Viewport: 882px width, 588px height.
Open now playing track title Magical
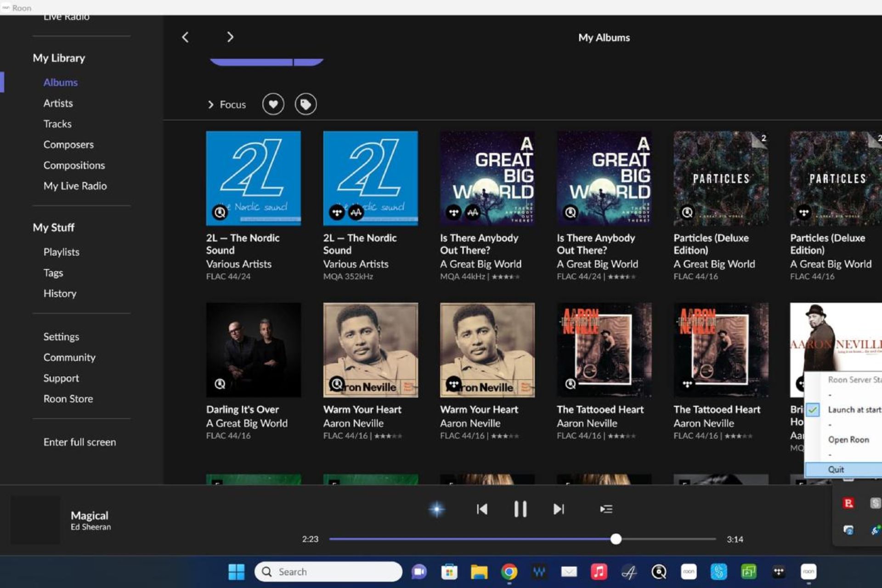[90, 515]
